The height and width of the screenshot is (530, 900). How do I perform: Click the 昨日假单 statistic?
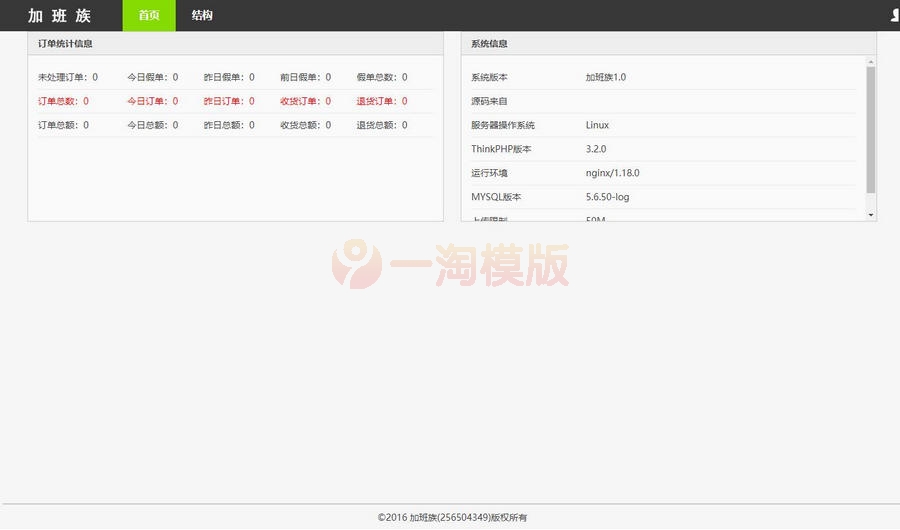229,77
